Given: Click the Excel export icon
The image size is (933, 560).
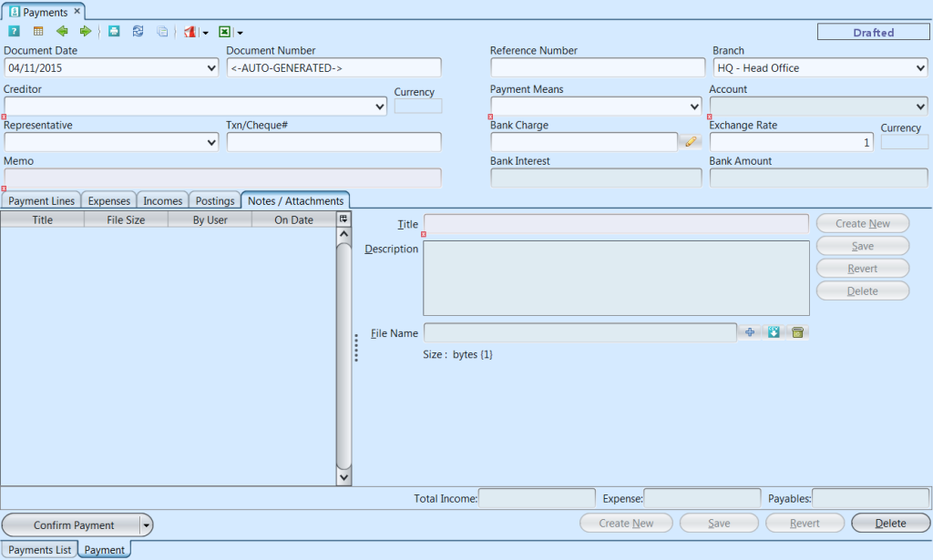Looking at the screenshot, I should [x=225, y=32].
